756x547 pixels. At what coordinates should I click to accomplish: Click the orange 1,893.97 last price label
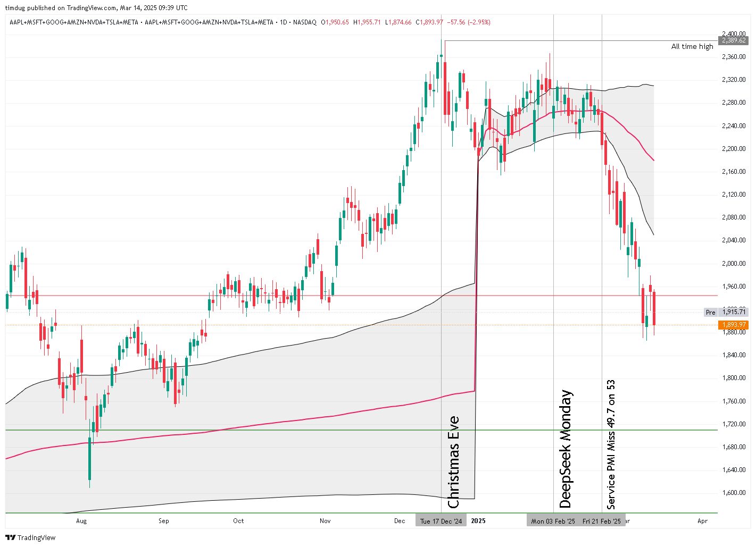point(734,325)
